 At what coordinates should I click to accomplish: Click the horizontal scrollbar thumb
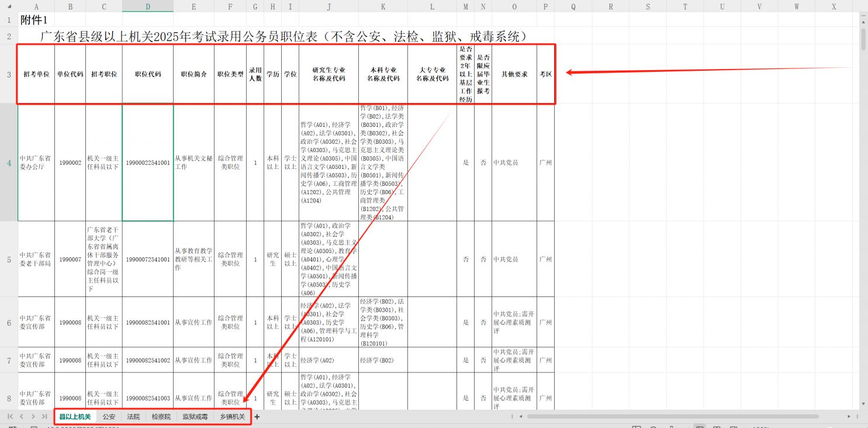point(673,416)
